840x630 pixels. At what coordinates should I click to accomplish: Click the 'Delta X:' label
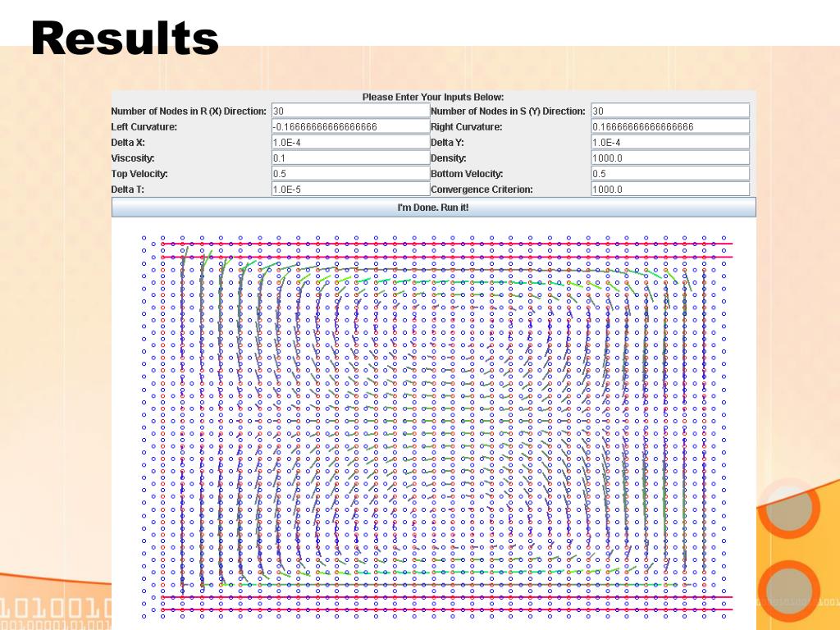click(x=128, y=143)
